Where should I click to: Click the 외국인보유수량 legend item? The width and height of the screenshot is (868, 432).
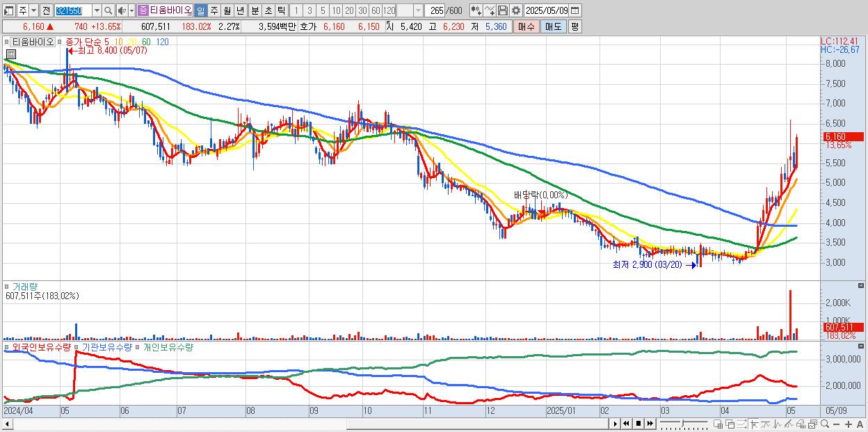click(x=40, y=346)
